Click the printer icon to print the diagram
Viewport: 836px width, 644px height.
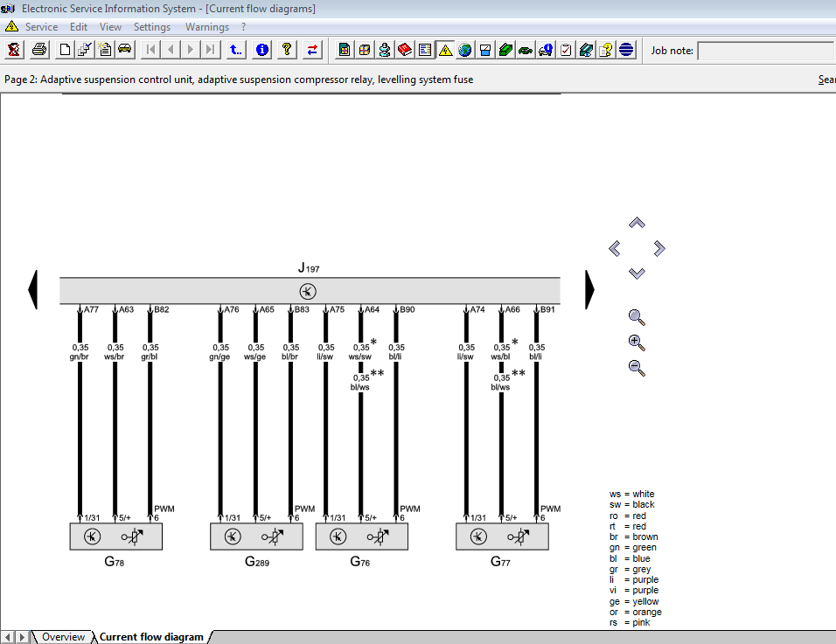tap(39, 50)
